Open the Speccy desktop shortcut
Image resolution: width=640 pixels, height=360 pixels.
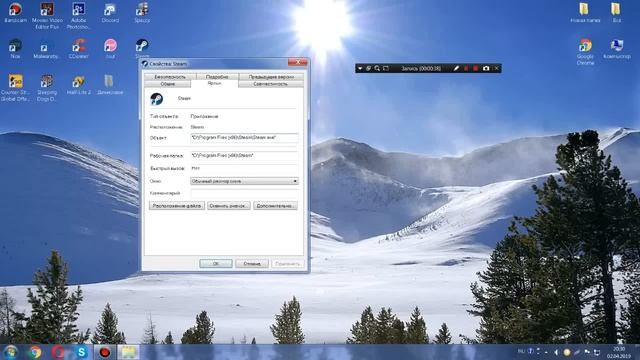(142, 12)
